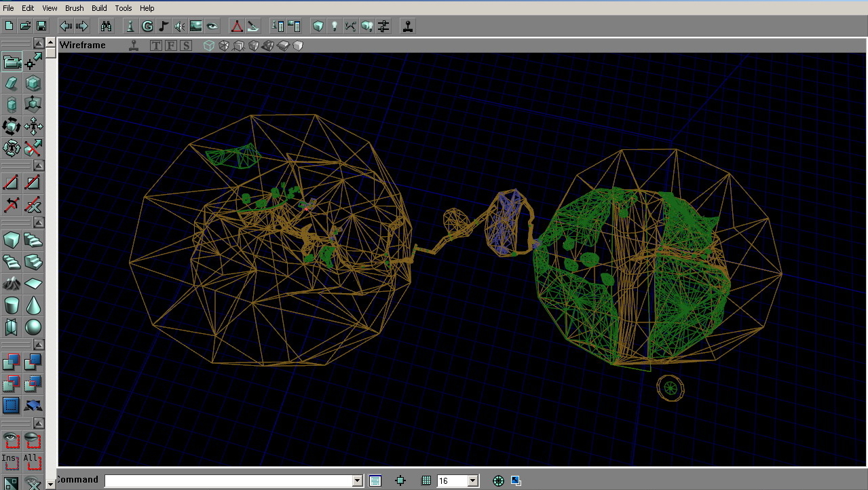This screenshot has height=490, width=868.
Task: Select the Camera Movement tool
Action: click(x=12, y=62)
